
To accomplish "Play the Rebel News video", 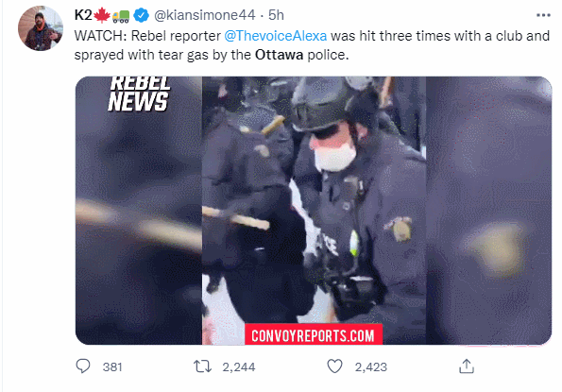I will coord(314,211).
